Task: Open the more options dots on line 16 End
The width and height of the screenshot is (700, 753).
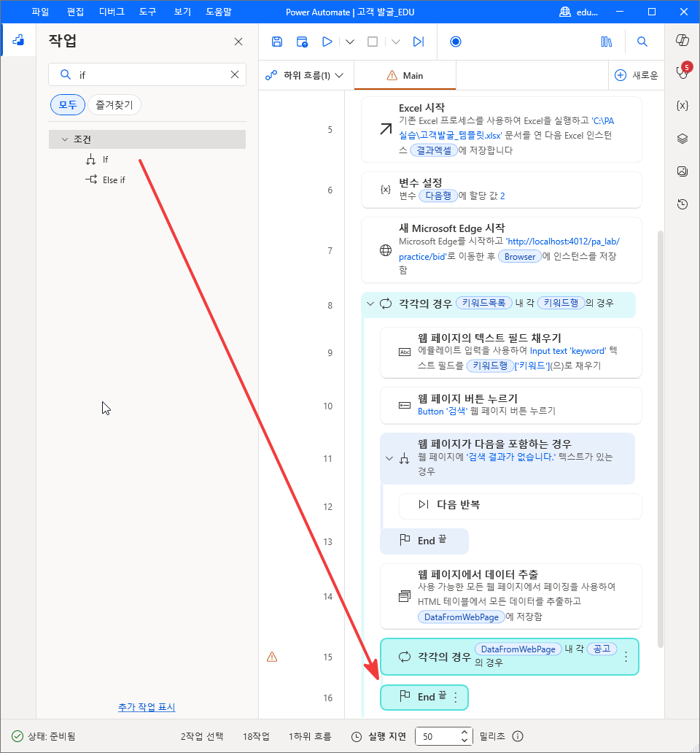Action: click(455, 698)
